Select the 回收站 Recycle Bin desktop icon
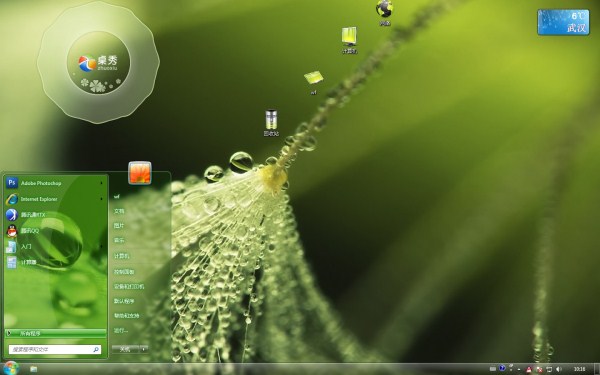Image resolution: width=600 pixels, height=375 pixels. point(271,122)
